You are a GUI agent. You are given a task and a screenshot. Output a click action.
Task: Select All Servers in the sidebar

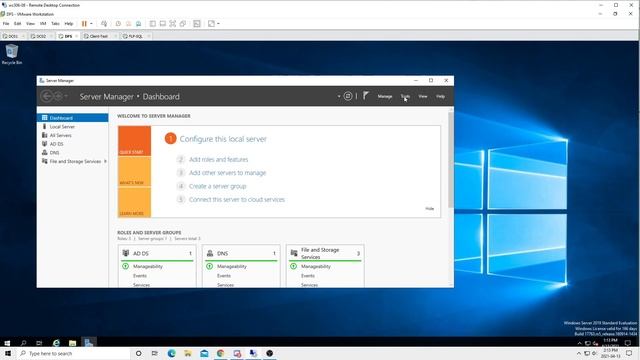click(x=72, y=136)
